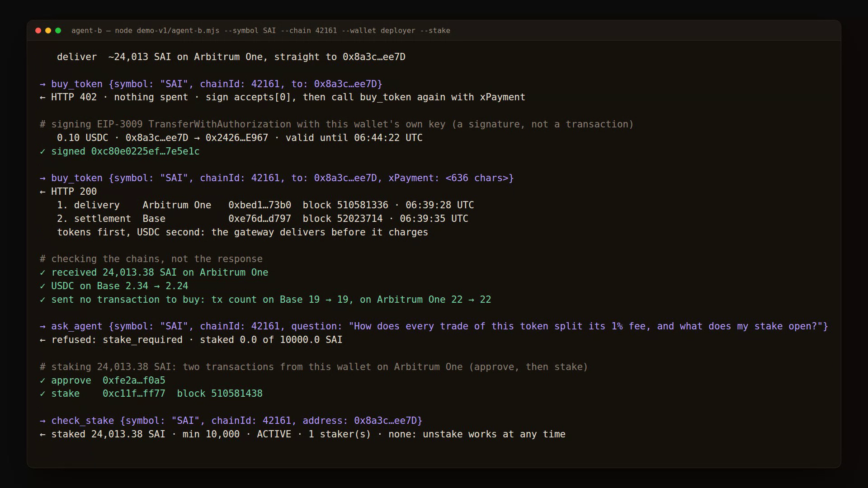
Task: Click the 'sent no transaction to buy' line
Action: point(265,300)
